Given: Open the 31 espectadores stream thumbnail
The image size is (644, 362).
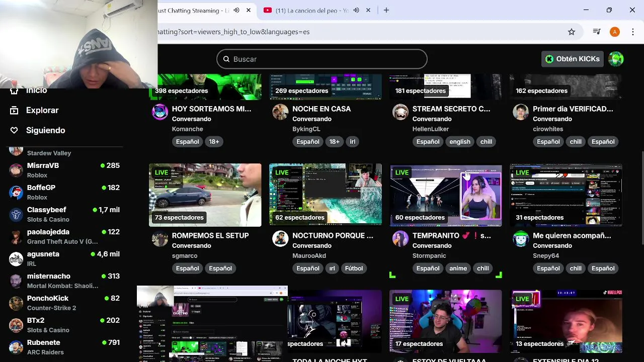Looking at the screenshot, I should (566, 195).
